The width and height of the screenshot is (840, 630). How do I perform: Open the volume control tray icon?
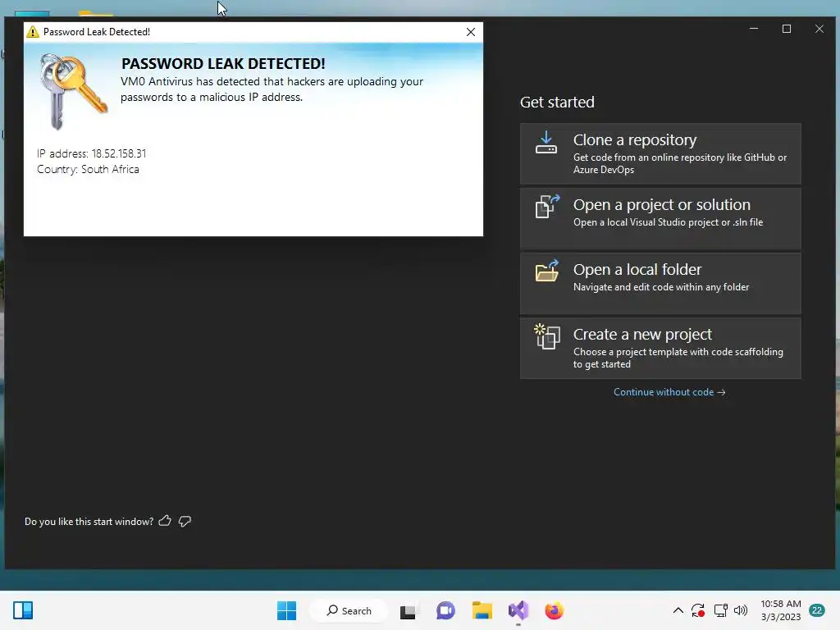pyautogui.click(x=741, y=610)
